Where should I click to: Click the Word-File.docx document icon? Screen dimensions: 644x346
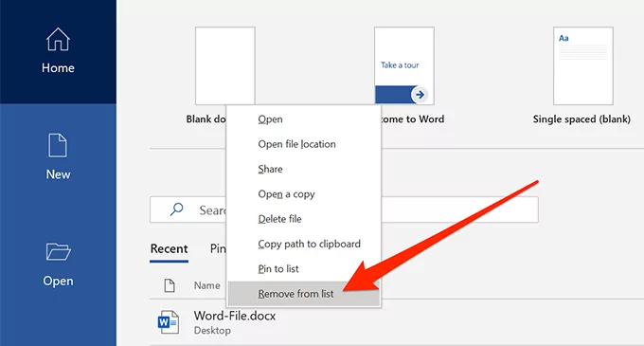pyautogui.click(x=169, y=322)
